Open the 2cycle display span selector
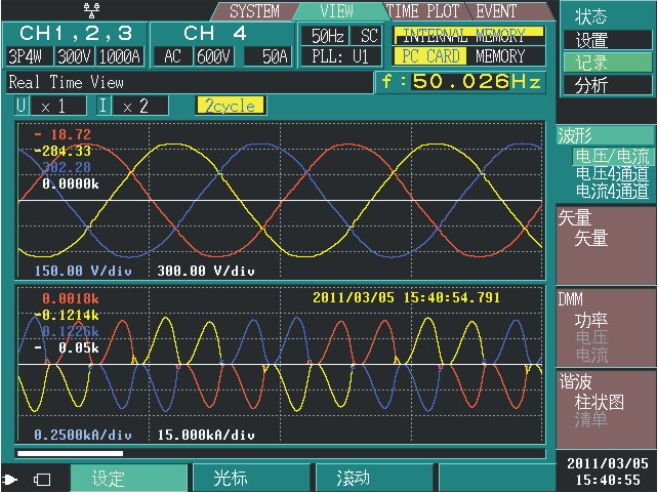Screen dimensions: 658x492 coord(230,105)
